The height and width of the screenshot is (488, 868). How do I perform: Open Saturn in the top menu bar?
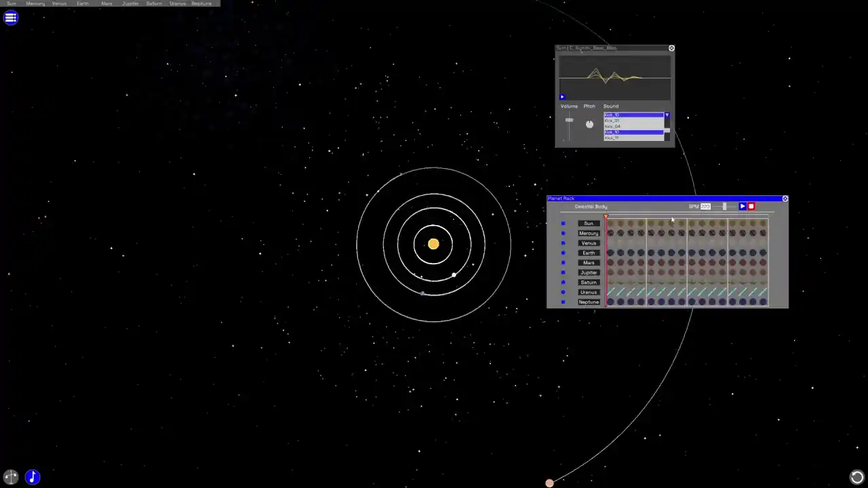154,3
